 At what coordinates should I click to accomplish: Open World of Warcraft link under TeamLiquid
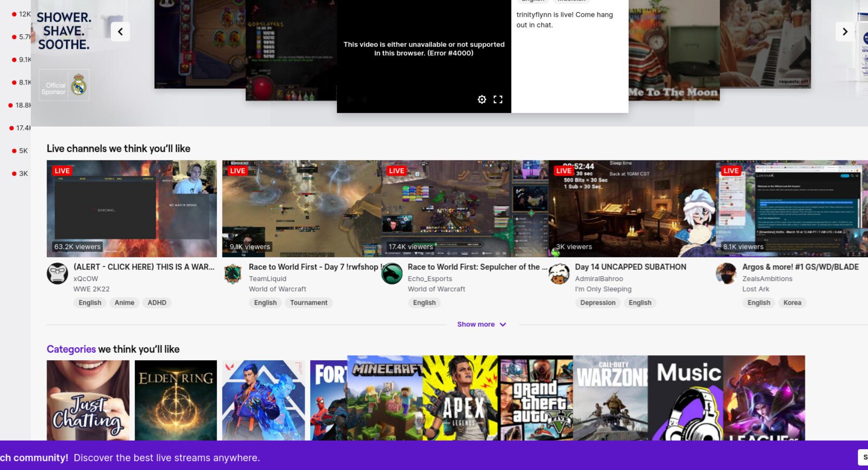tap(278, 289)
